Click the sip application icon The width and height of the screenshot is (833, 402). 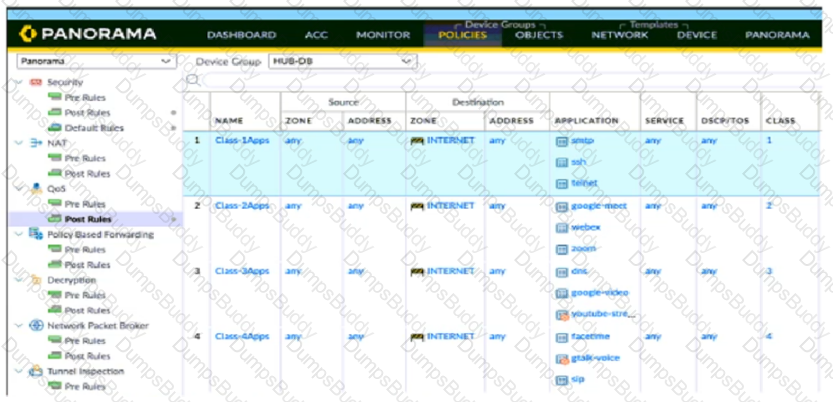pyautogui.click(x=562, y=380)
